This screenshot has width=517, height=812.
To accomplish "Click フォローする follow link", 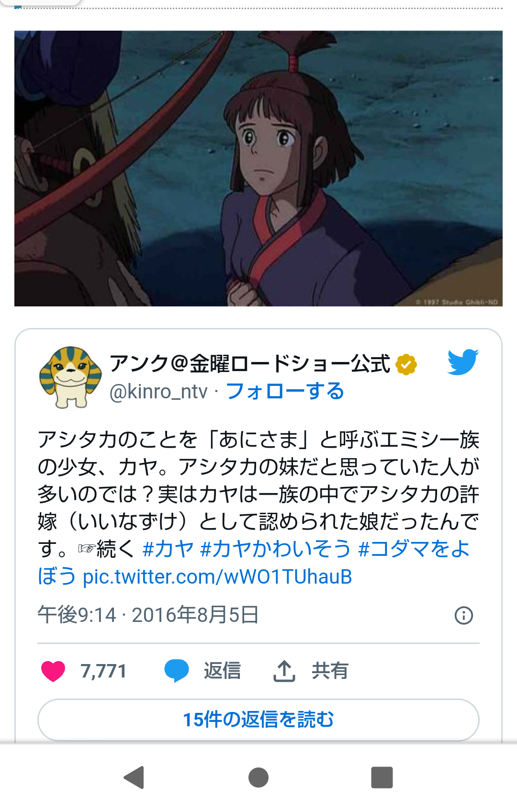I will 285,391.
